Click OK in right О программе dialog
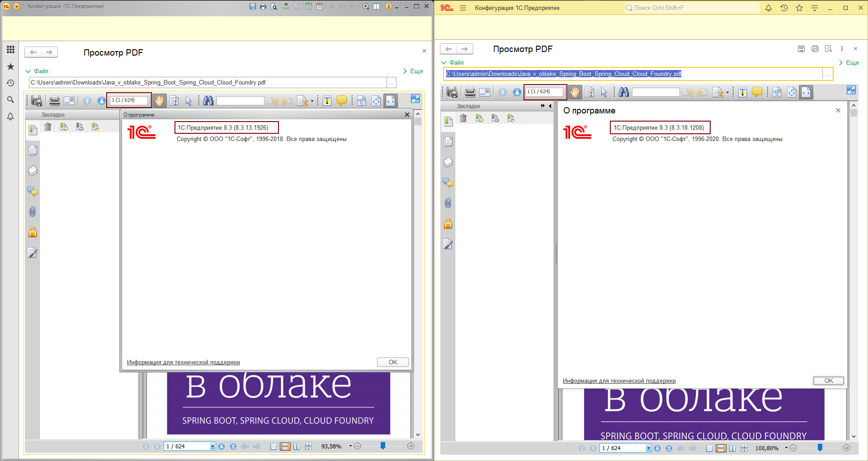 [829, 381]
